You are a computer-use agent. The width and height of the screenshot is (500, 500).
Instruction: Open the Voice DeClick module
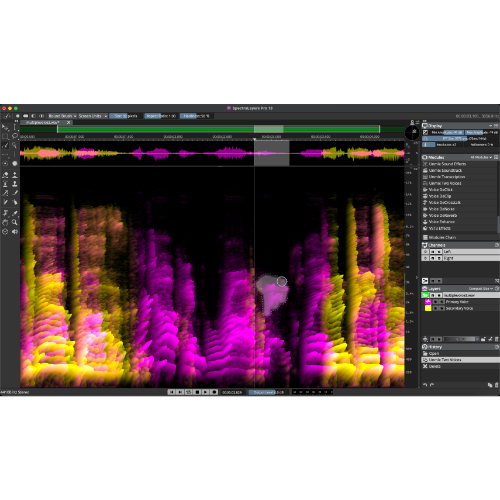pyautogui.click(x=459, y=190)
